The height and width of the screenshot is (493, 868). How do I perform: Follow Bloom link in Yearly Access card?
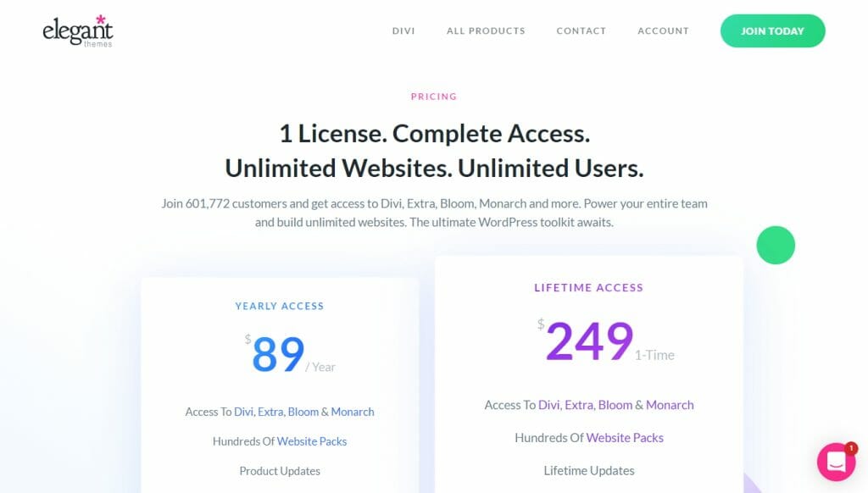click(x=303, y=412)
